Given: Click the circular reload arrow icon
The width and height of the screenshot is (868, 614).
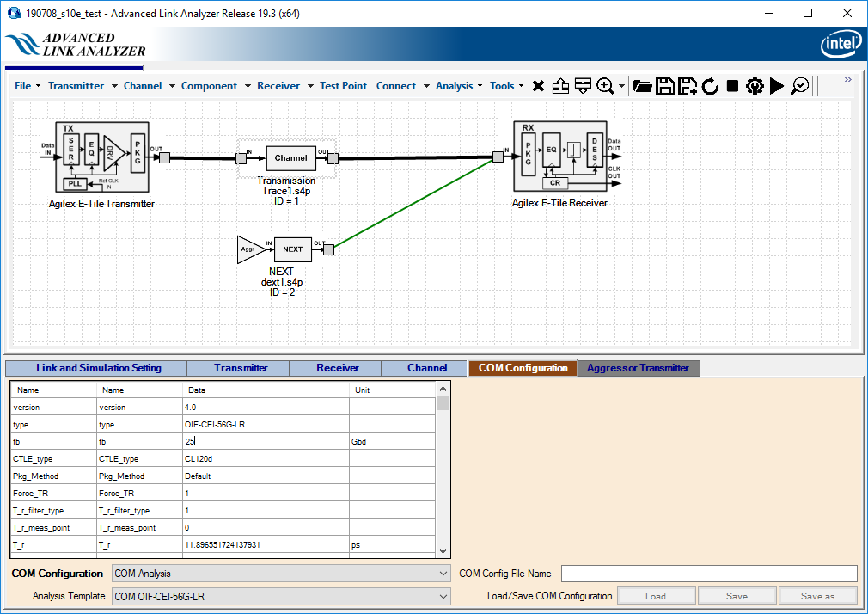Looking at the screenshot, I should tap(710, 86).
